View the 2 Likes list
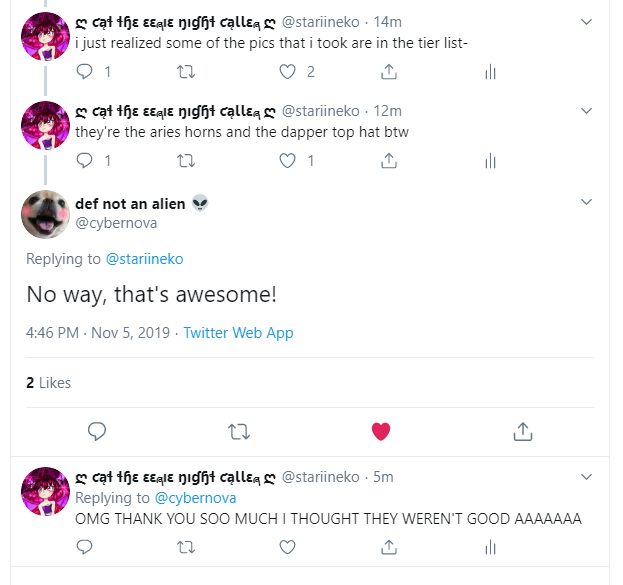The image size is (623, 585). click(48, 383)
